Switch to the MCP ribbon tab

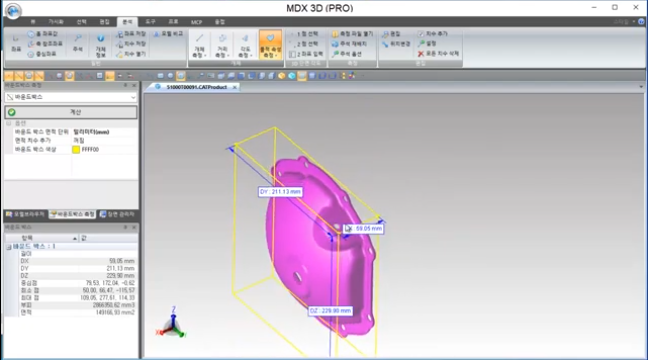[x=196, y=22]
